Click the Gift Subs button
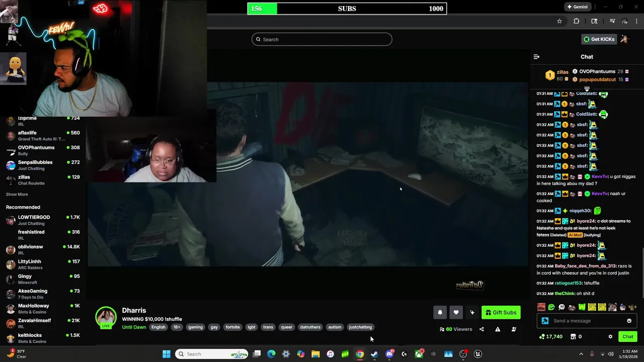 (501, 312)
